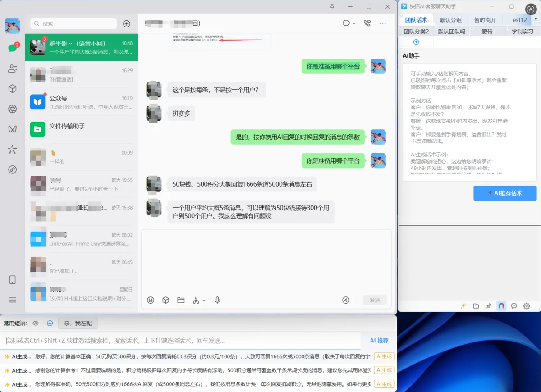The height and width of the screenshot is (392, 541).
Task: Open the Channels butterfly icon in sidebar
Action: point(12,129)
